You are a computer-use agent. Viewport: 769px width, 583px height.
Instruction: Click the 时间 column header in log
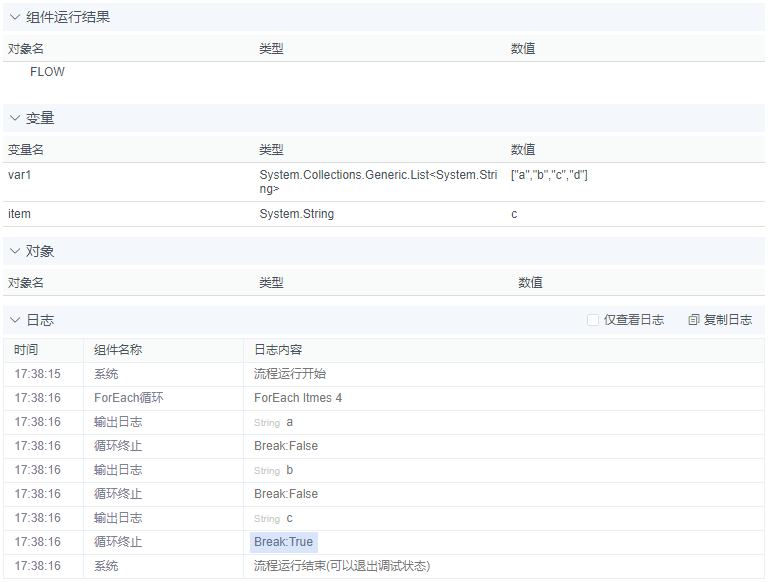pyautogui.click(x=26, y=350)
